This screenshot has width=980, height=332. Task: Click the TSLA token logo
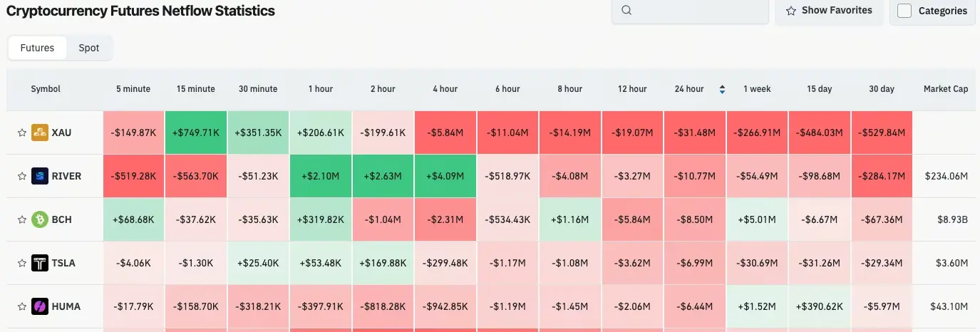coord(40,263)
